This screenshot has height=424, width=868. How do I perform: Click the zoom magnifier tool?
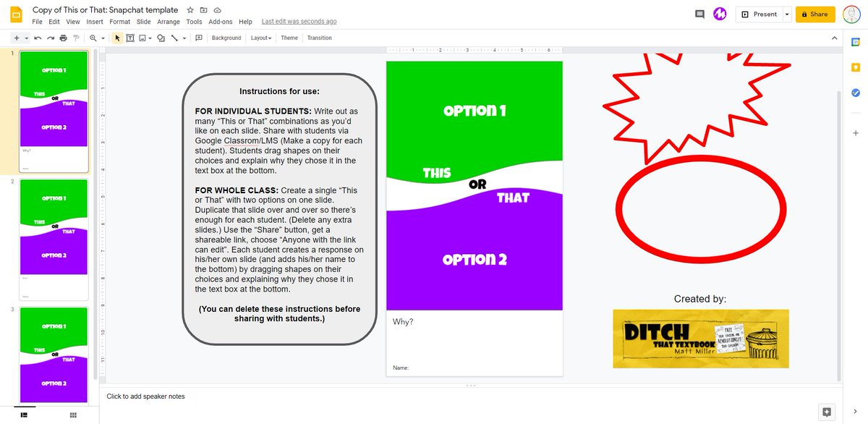[94, 38]
